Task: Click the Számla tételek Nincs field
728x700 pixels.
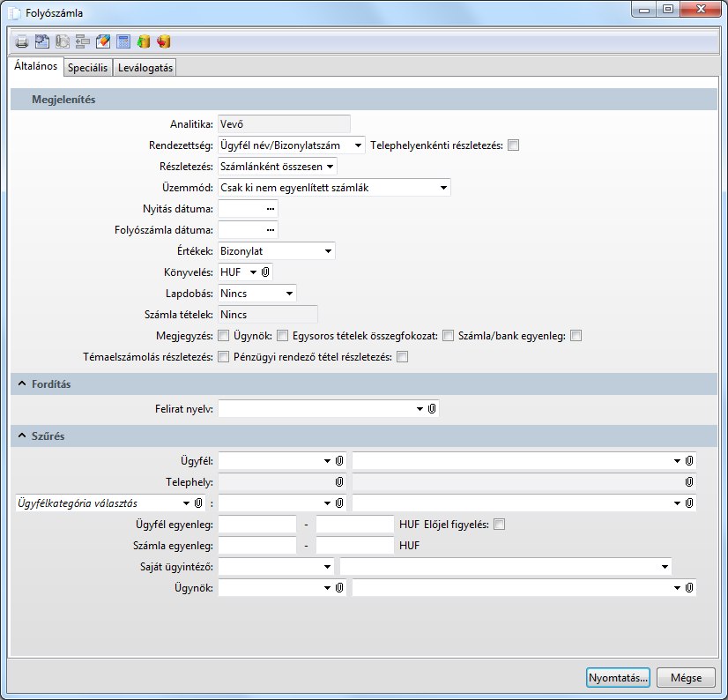Action: [x=268, y=315]
